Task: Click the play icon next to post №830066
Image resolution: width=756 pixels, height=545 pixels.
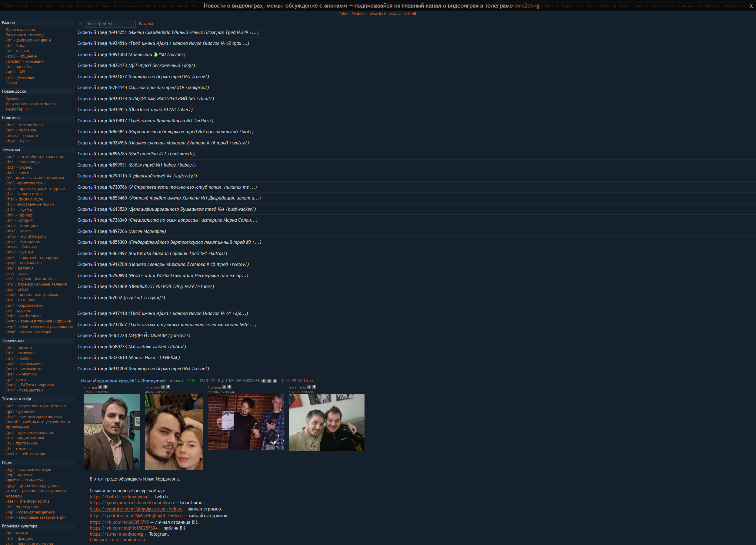Action: coord(275,381)
